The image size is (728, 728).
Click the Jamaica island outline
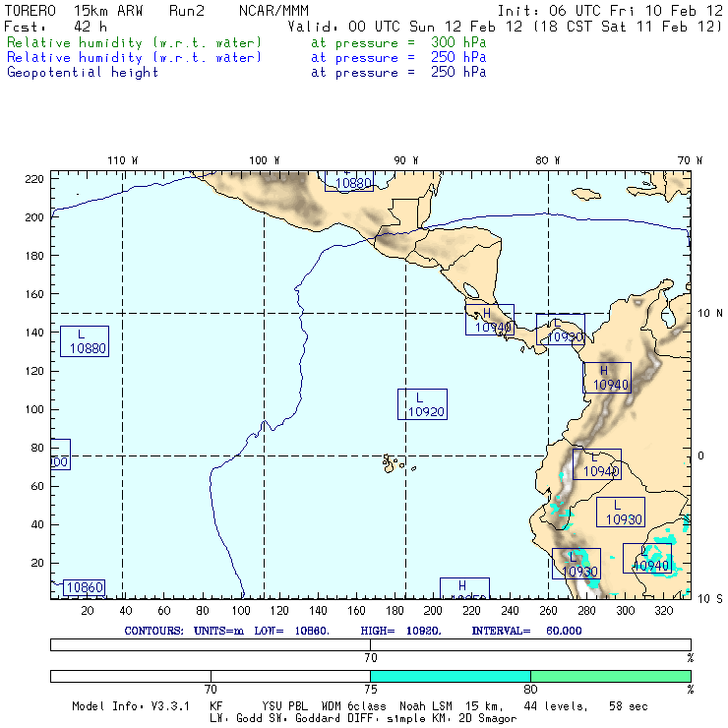(586, 194)
